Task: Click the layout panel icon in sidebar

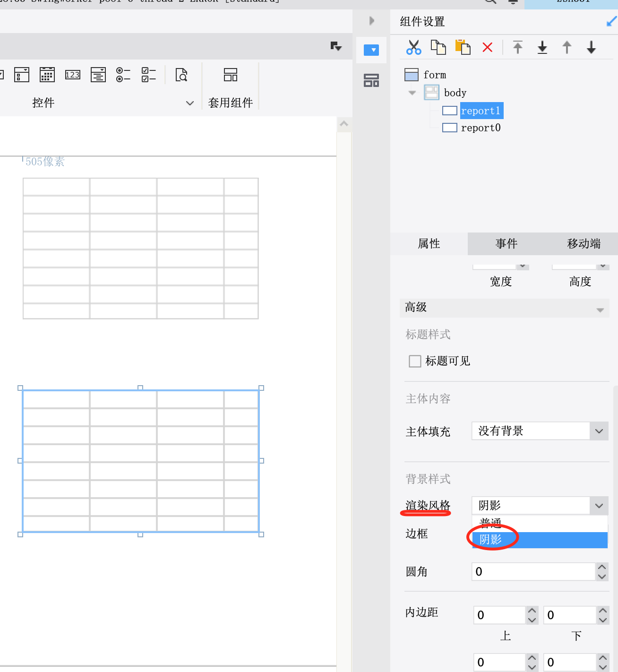Action: (371, 80)
